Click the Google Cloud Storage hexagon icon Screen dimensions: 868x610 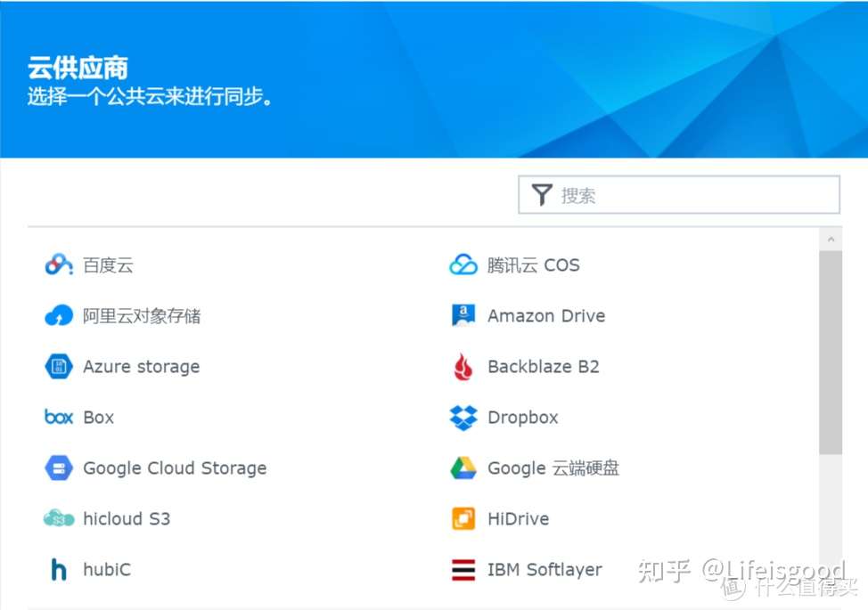pyautogui.click(x=59, y=468)
